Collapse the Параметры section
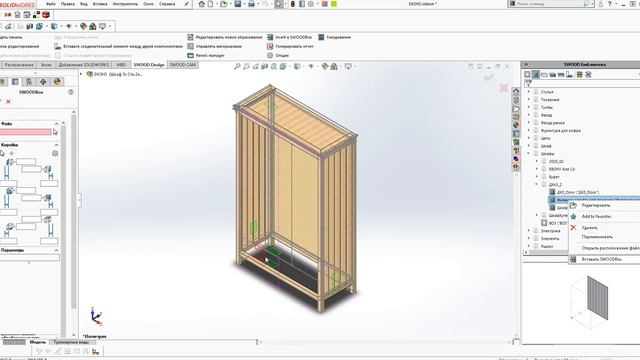The width and height of the screenshot is (640, 360). click(56, 250)
